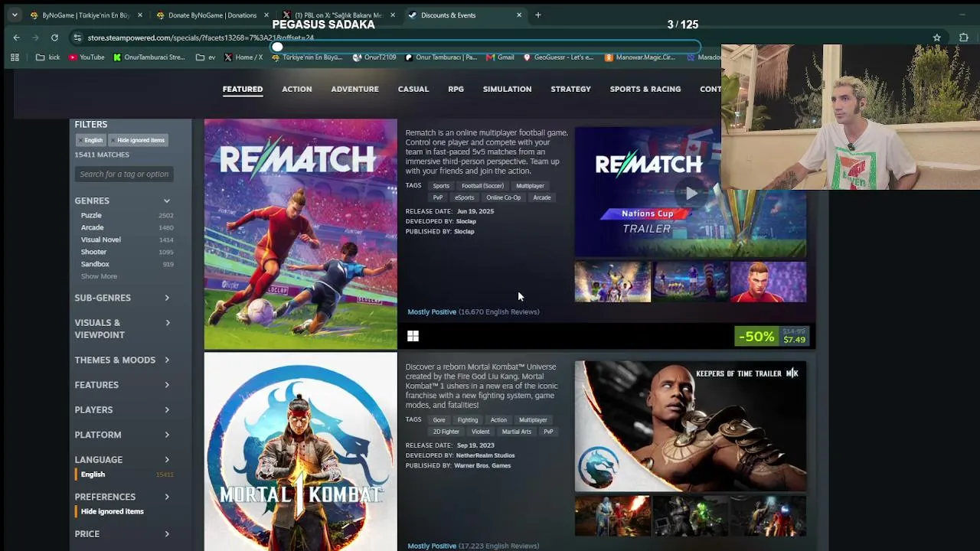Open the Manowar.Magic.Cir... bookmark
The width and height of the screenshot is (980, 551).
click(640, 57)
